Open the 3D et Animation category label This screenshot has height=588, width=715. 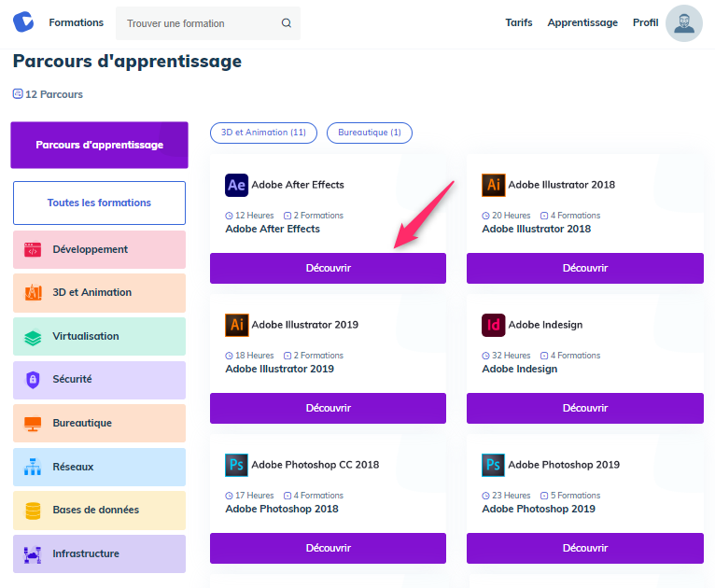click(92, 293)
